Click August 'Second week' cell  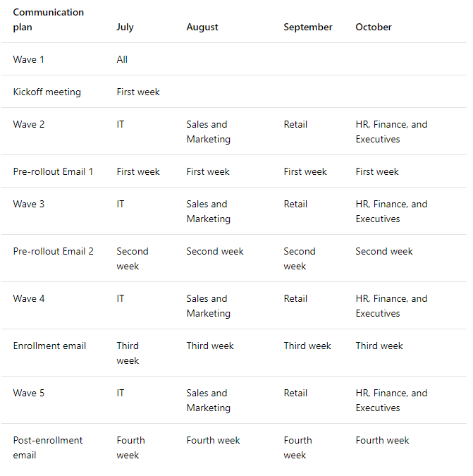215,251
